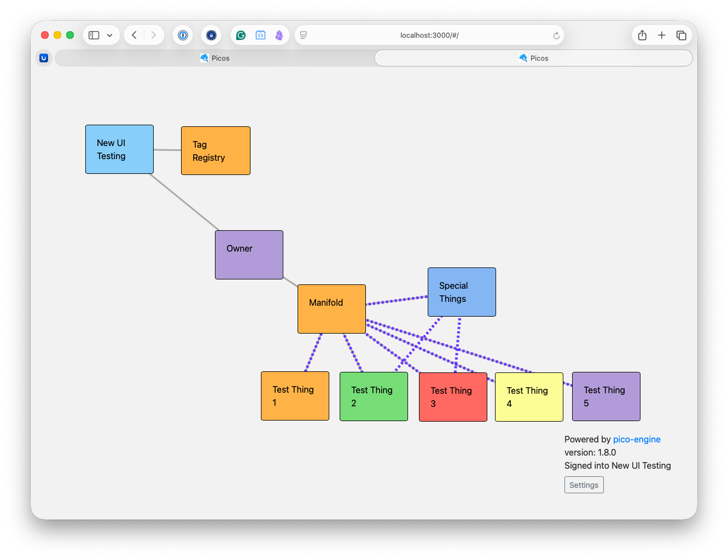Go forward to the next page
This screenshot has width=728, height=560.
(x=154, y=35)
